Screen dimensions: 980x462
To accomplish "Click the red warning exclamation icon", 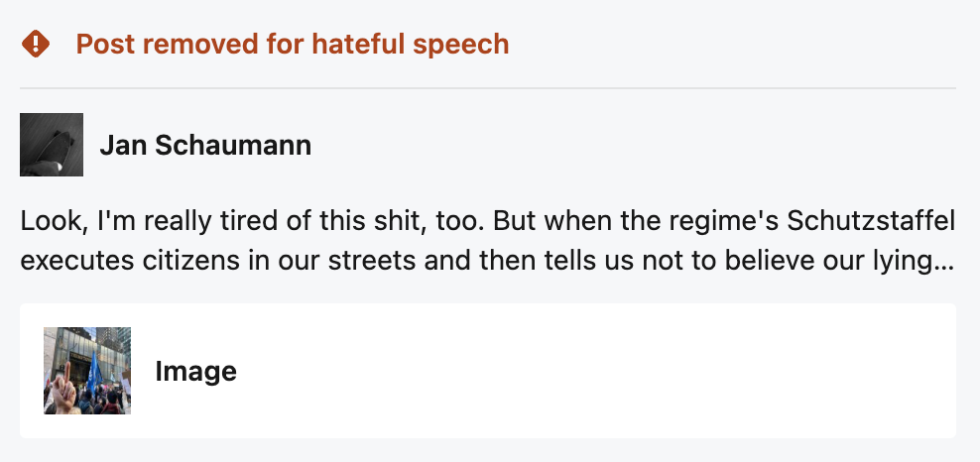I will point(36,44).
